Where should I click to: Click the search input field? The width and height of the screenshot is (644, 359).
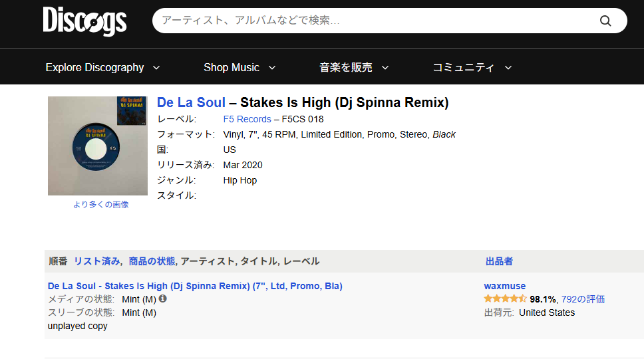(373, 21)
